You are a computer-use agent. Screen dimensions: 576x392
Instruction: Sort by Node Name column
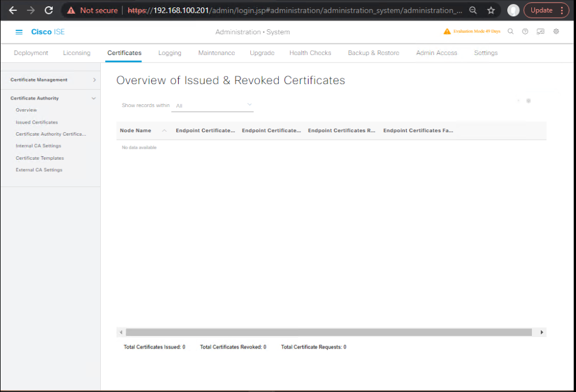(x=135, y=130)
